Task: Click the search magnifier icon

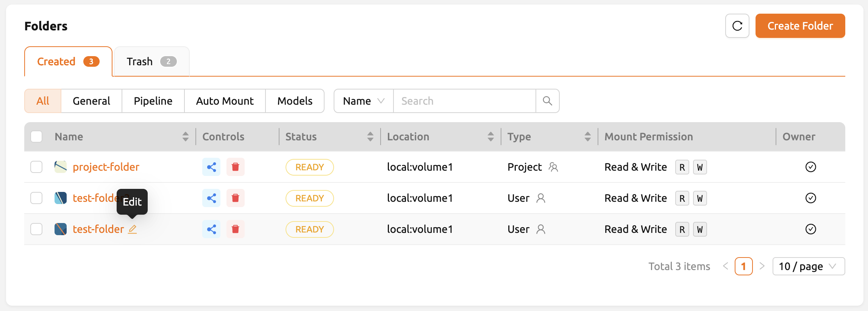Action: (547, 101)
